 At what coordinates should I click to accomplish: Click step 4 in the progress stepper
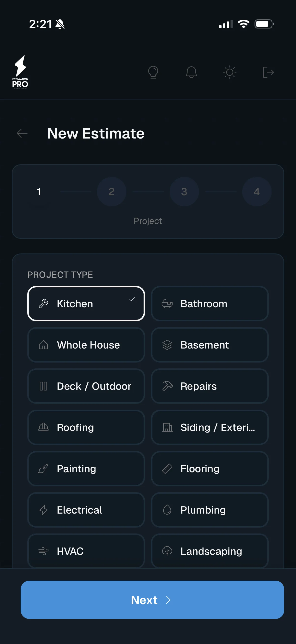click(x=257, y=192)
